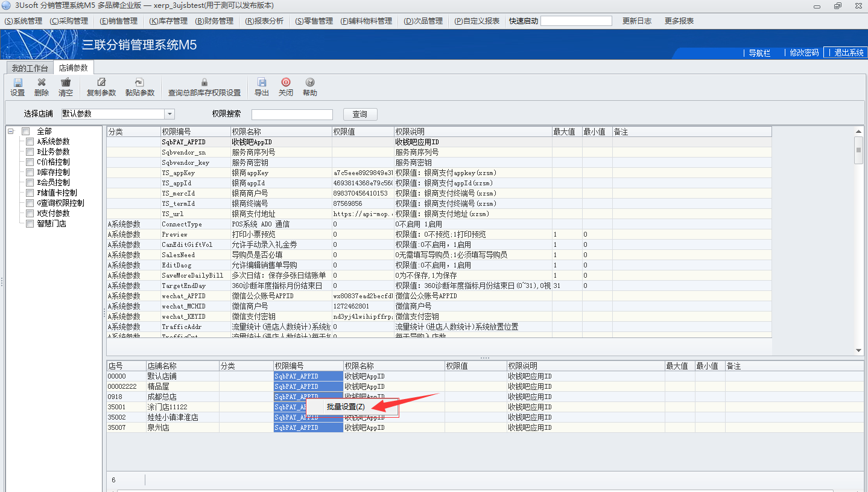Open the (E)销售管理 menu

point(119,21)
